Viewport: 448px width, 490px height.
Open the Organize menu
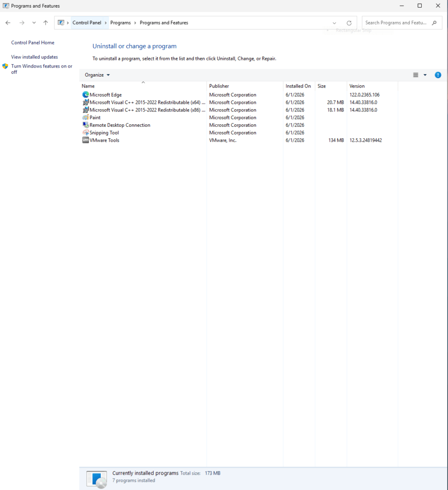[97, 75]
